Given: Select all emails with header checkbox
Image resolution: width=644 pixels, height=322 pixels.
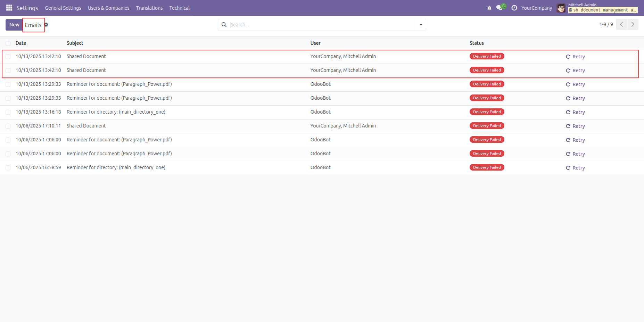Looking at the screenshot, I should coord(8,43).
